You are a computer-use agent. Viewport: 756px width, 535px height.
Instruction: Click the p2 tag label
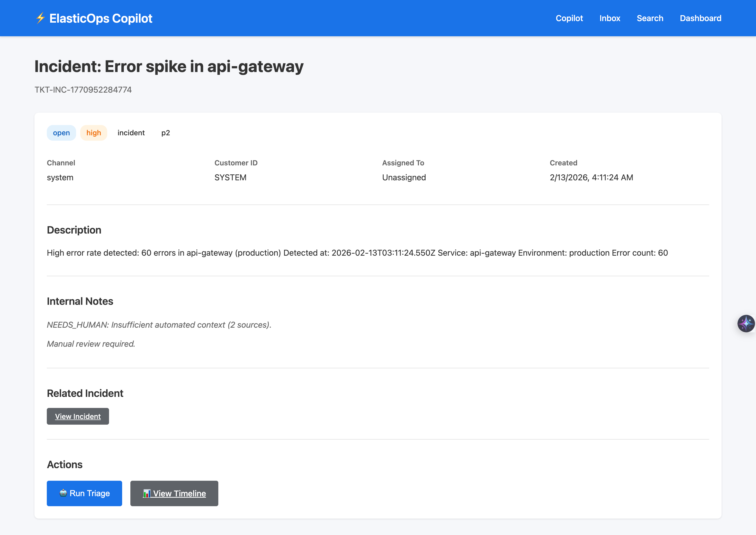coord(165,133)
